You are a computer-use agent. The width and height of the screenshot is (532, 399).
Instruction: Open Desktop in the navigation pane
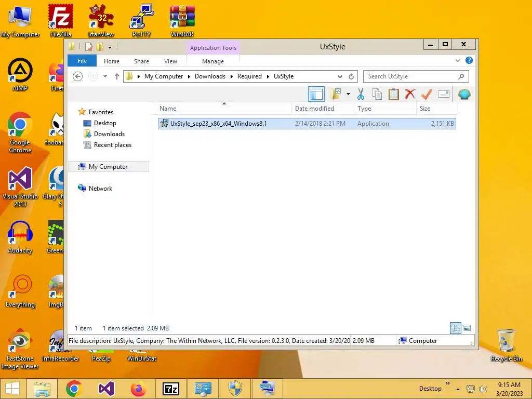tap(105, 123)
